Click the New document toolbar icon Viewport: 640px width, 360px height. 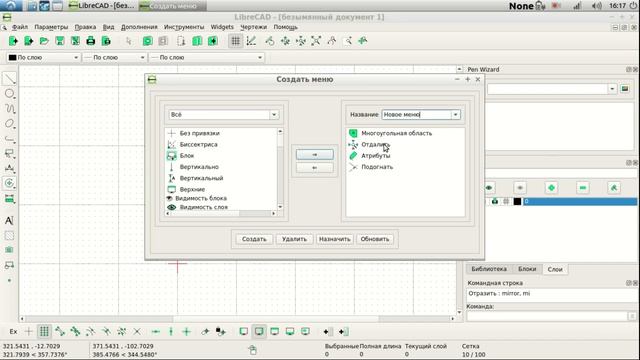[x=13, y=41]
